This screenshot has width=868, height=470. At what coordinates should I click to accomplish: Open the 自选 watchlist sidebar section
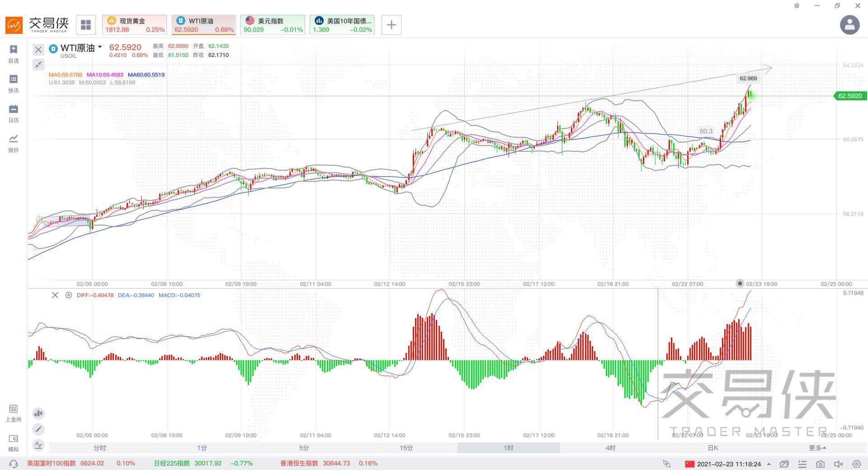[14, 54]
